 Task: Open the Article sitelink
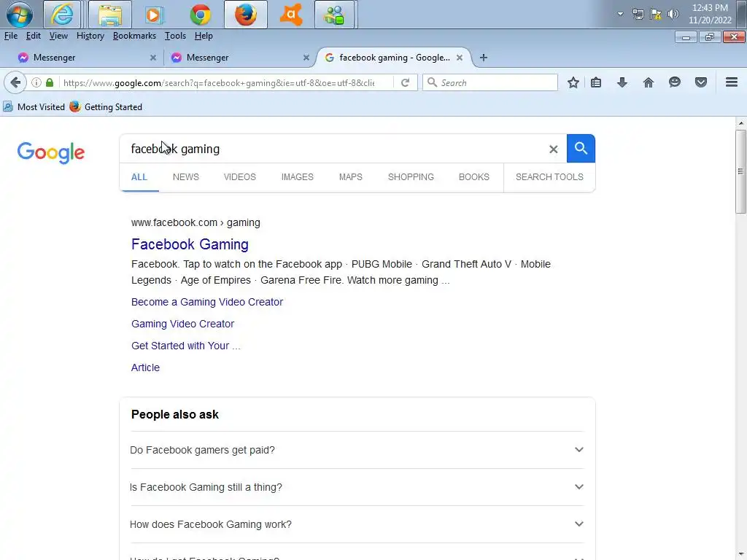coord(145,367)
